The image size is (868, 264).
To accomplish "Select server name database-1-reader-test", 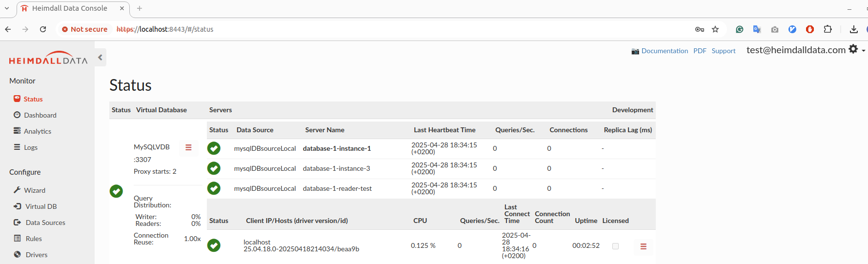I will 337,188.
